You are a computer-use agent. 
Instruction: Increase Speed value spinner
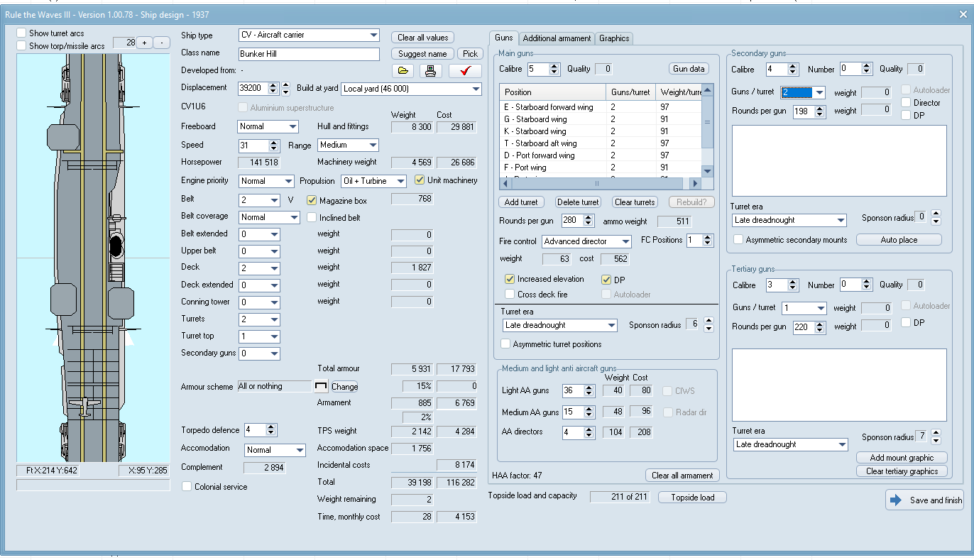tap(274, 142)
